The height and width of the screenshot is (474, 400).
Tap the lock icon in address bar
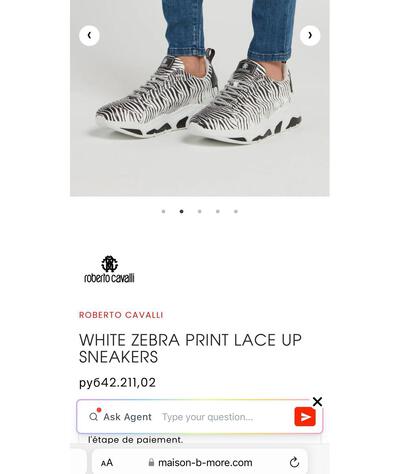tap(151, 462)
